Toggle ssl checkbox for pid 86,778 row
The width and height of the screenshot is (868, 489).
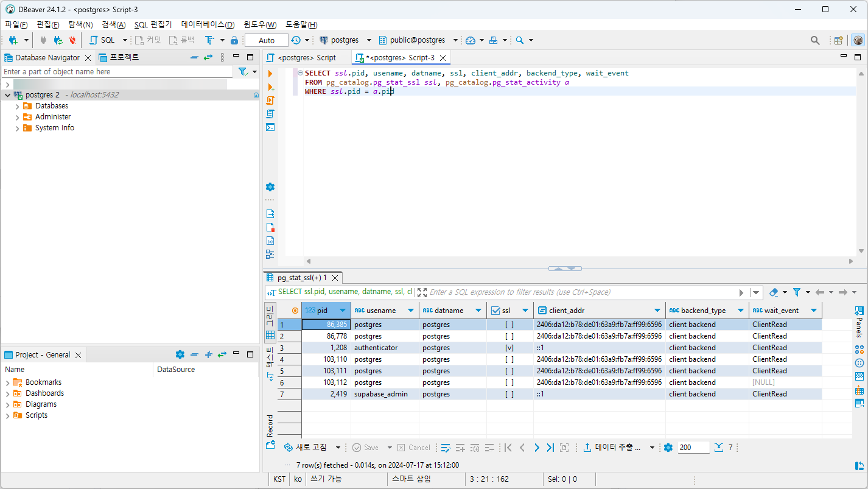pyautogui.click(x=509, y=336)
